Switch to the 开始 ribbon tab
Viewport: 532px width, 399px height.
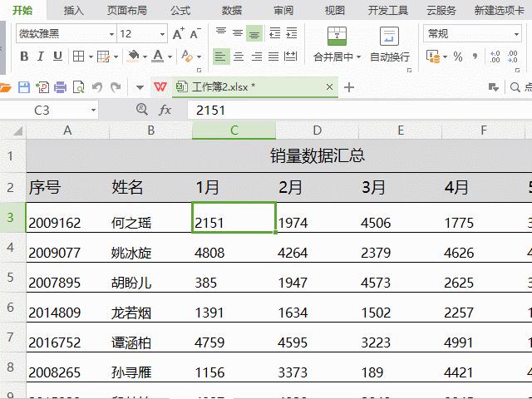pos(22,10)
